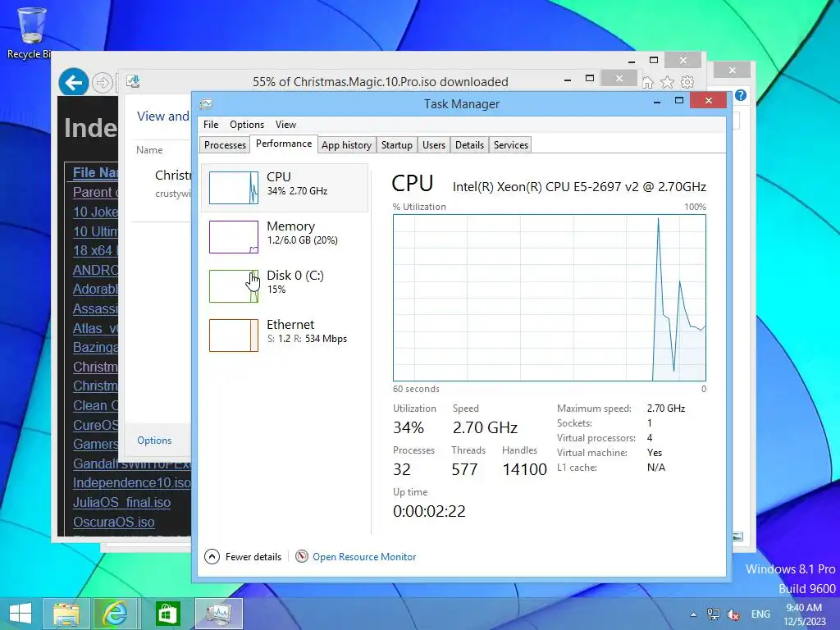Click the Disk 0 (C:) 15% label

pos(295,282)
